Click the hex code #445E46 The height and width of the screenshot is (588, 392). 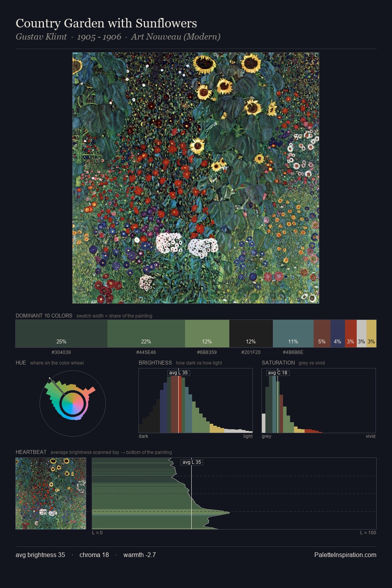(x=146, y=352)
